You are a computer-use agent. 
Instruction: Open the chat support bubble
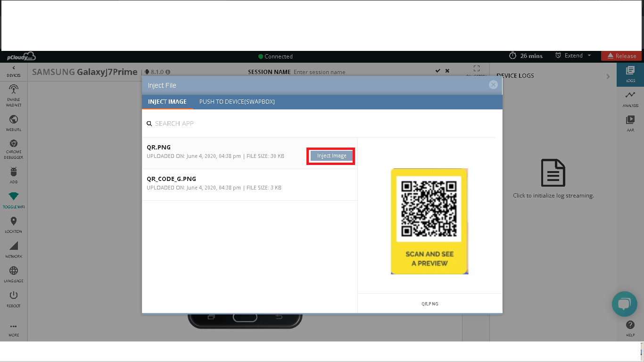[x=625, y=304]
